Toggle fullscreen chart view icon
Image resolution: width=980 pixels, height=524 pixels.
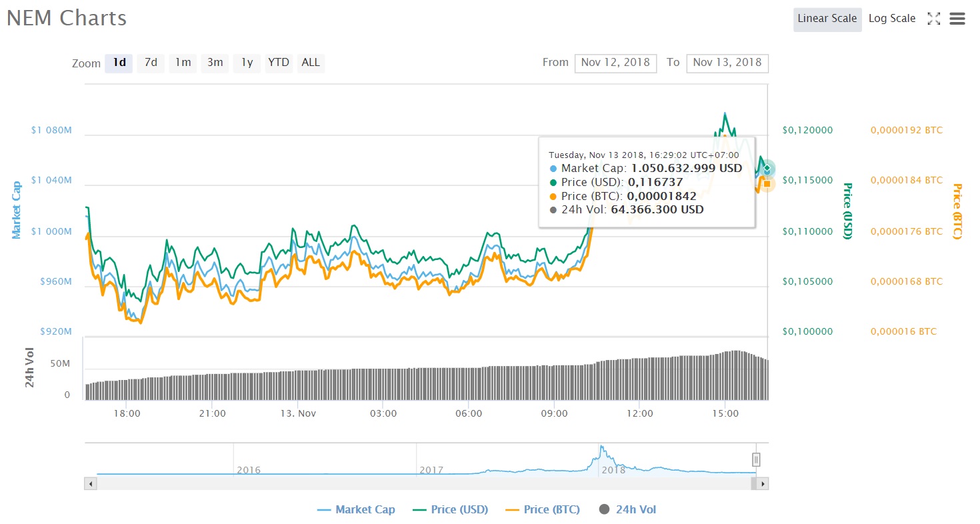click(934, 19)
